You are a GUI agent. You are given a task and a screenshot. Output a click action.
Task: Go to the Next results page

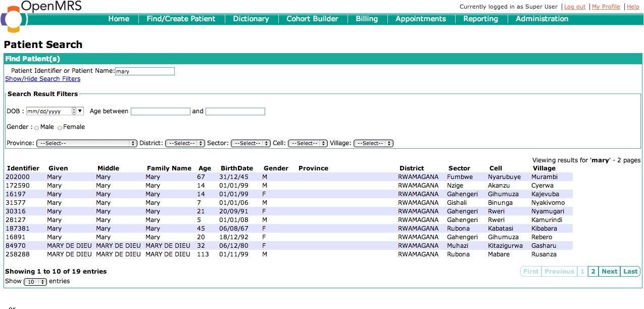609,271
